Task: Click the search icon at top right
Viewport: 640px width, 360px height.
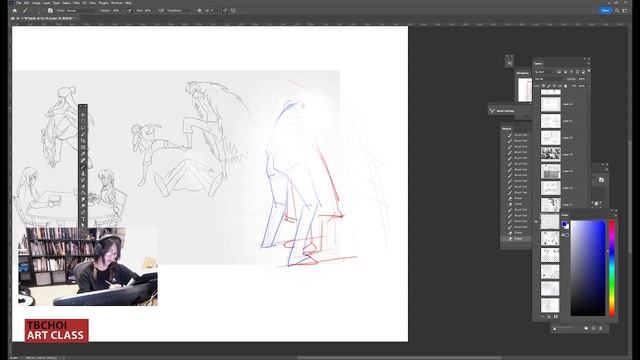Action: click(x=617, y=11)
